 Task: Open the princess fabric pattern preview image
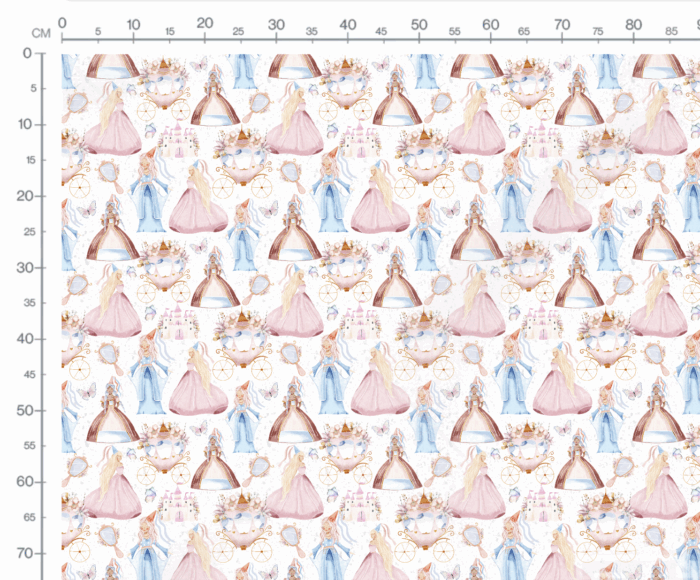tap(381, 317)
